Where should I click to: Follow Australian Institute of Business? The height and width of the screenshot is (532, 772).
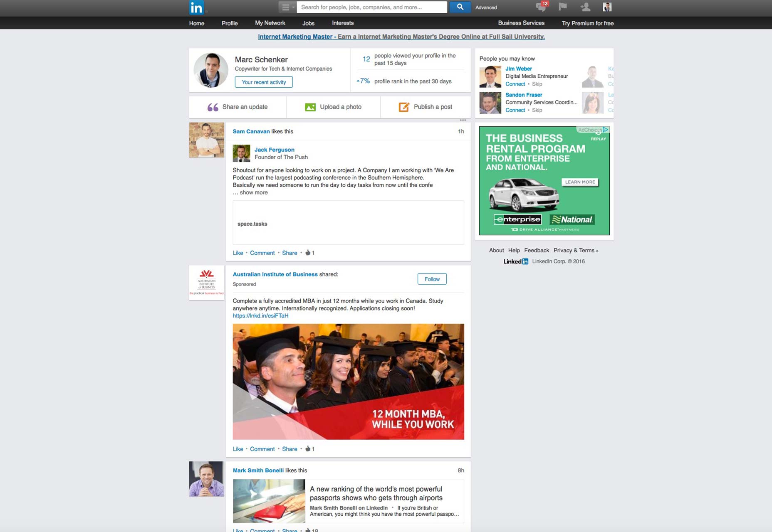click(x=432, y=279)
